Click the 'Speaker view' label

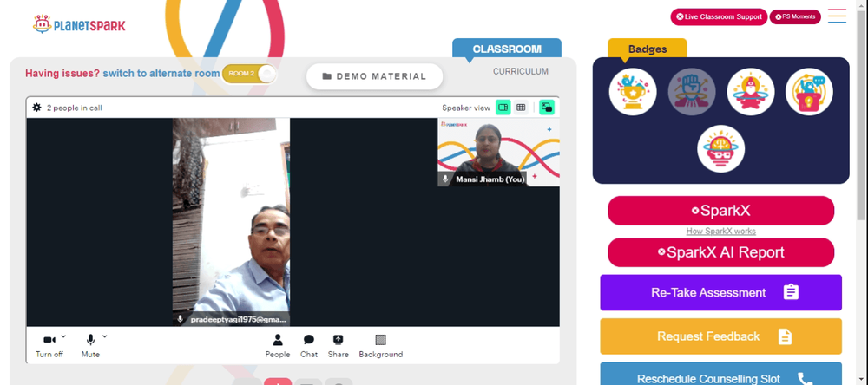coord(466,108)
